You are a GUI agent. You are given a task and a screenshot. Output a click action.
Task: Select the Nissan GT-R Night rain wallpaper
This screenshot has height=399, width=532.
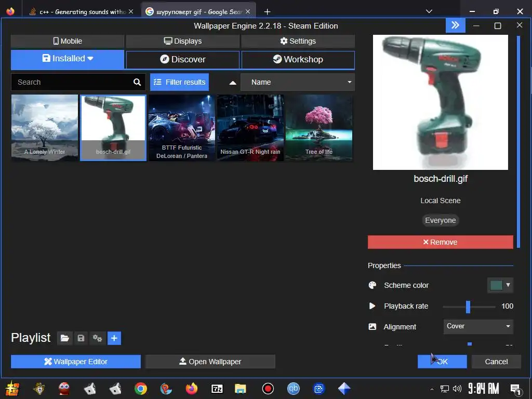point(250,128)
